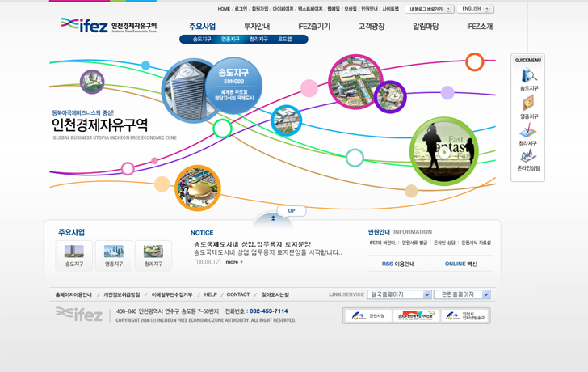588x372 pixels.
Task: Click the ifez logo in the header
Action: 109,25
